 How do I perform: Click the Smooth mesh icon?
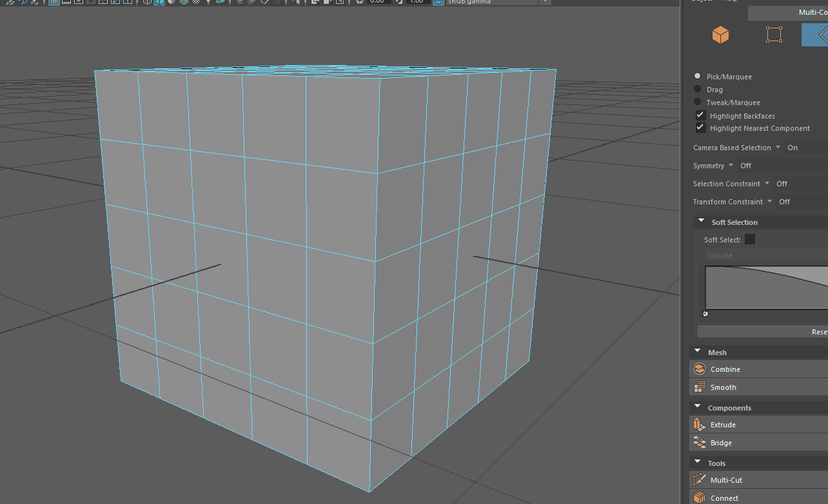tap(700, 387)
